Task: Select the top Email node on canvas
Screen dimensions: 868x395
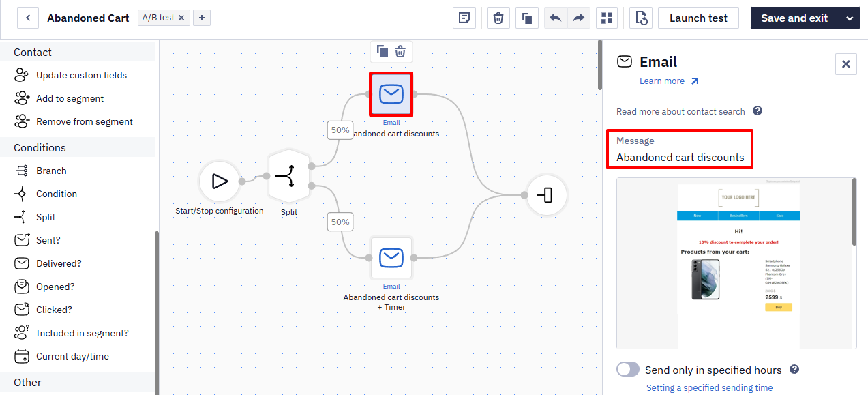Action: (x=391, y=94)
